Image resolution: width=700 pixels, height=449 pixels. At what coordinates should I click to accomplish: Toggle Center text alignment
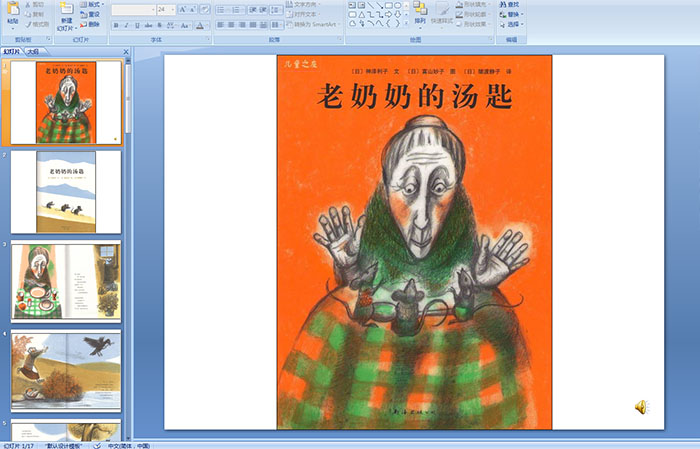[x=231, y=25]
